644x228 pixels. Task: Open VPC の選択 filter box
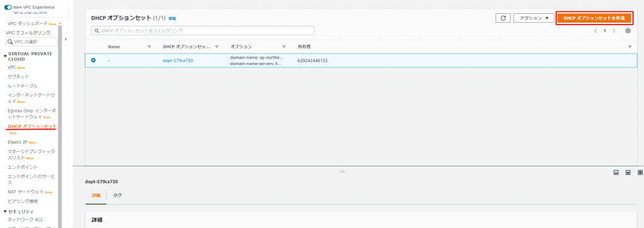click(x=31, y=42)
